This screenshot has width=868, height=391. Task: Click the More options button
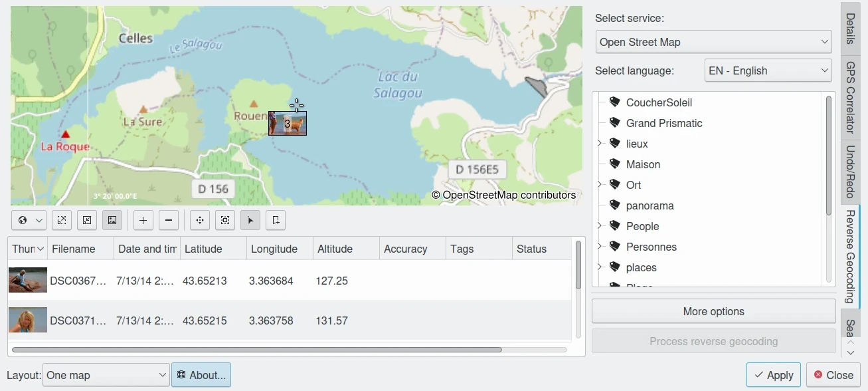click(713, 311)
